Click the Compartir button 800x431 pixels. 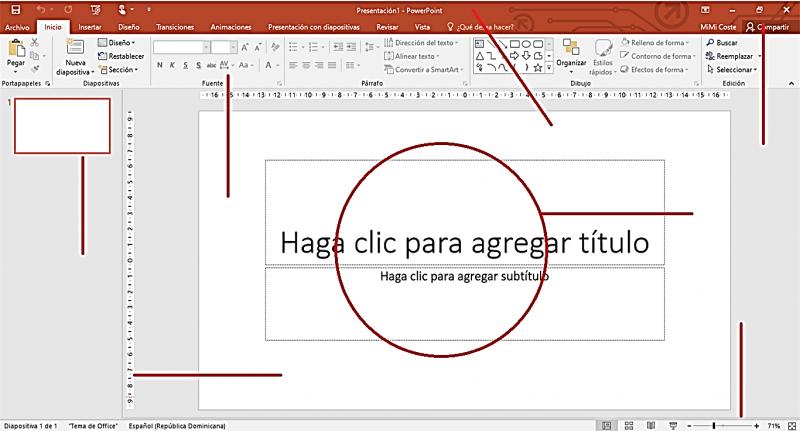[x=767, y=27]
